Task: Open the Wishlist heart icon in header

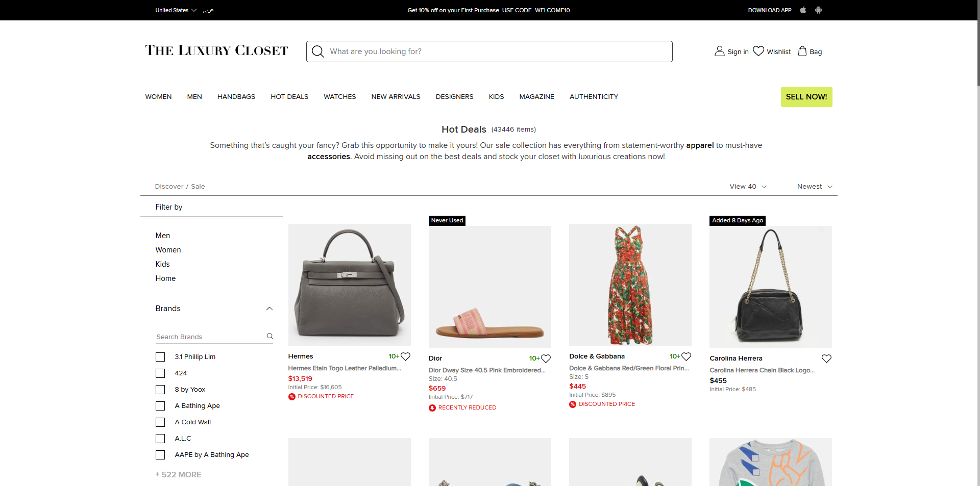Action: pyautogui.click(x=759, y=51)
